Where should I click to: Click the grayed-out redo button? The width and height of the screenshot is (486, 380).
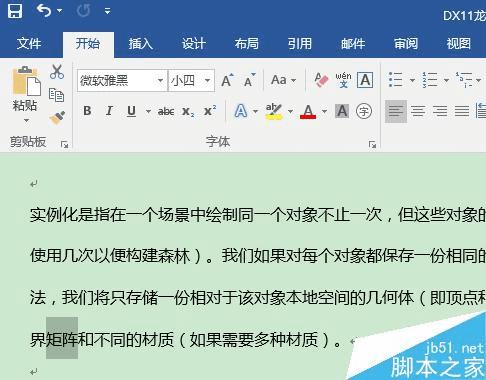coord(83,11)
